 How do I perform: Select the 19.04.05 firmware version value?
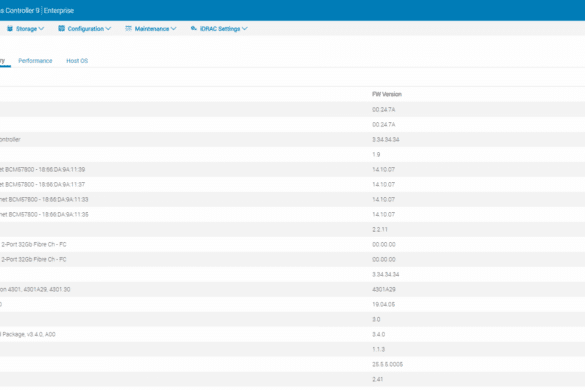(384, 304)
